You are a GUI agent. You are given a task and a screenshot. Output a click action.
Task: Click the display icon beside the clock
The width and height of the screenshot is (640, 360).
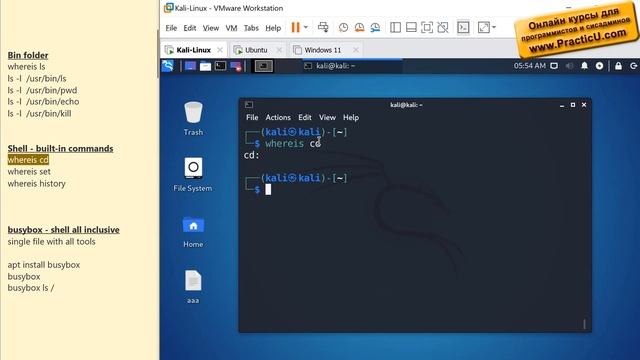coord(554,66)
